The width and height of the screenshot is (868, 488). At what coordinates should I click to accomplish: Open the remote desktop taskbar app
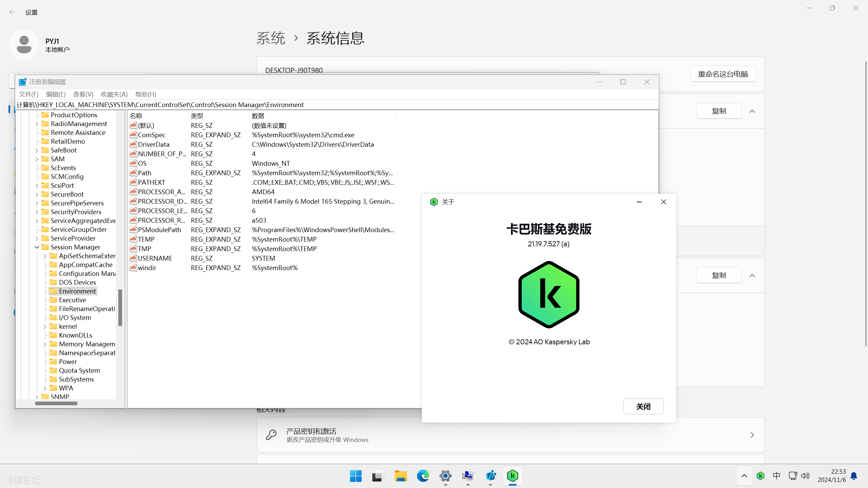tap(468, 476)
